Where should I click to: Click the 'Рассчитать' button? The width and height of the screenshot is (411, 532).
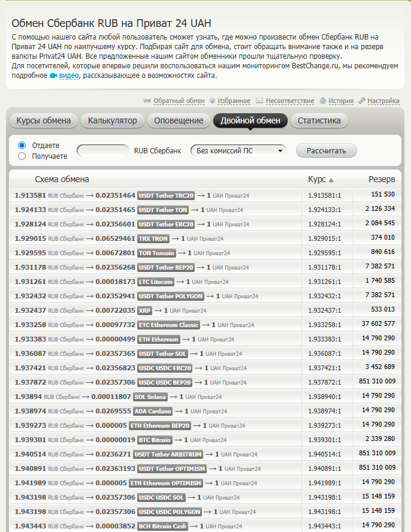tap(327, 150)
